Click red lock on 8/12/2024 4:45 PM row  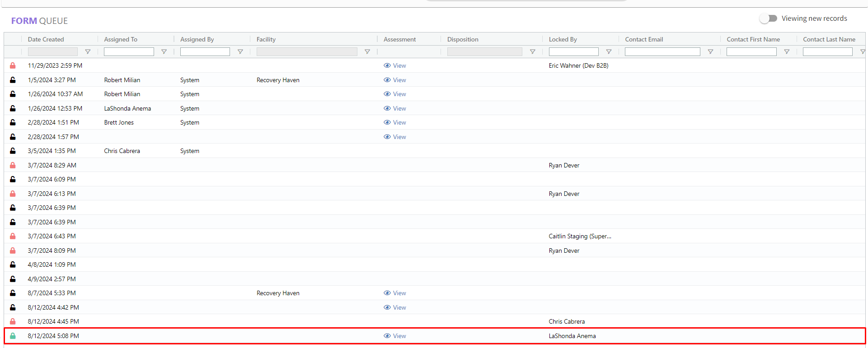[13, 321]
